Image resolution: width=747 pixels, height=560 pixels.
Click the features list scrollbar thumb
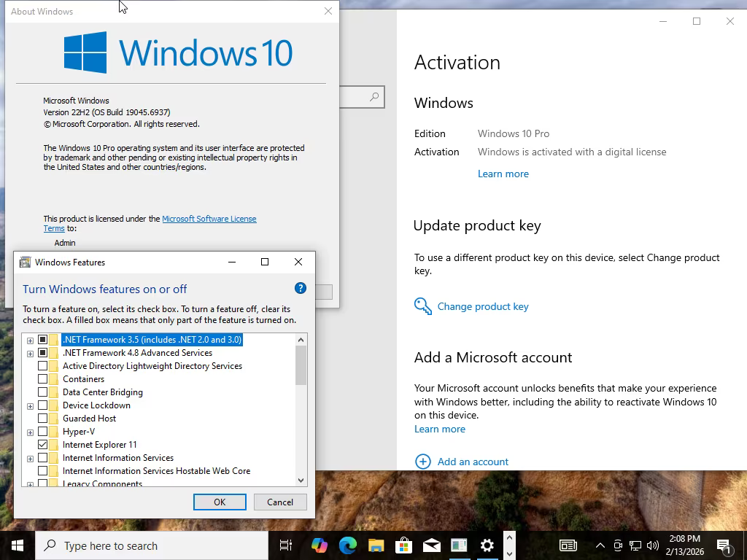301,365
